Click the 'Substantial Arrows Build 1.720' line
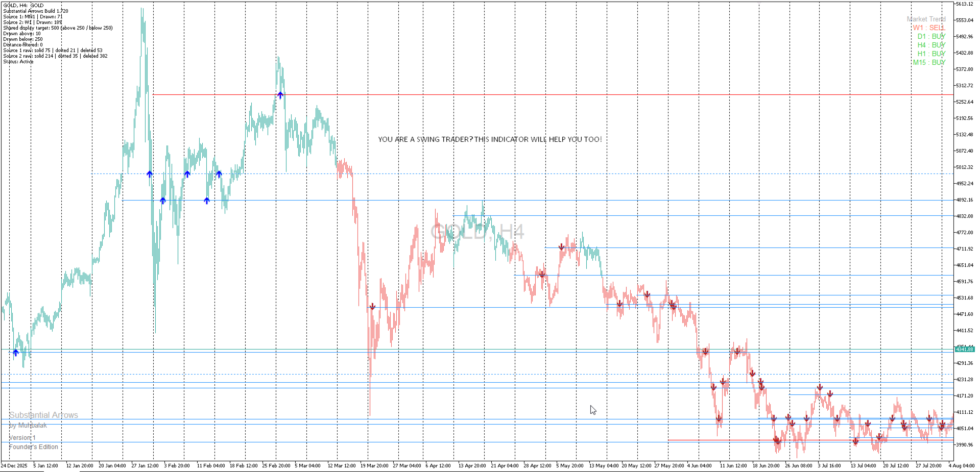 36,11
